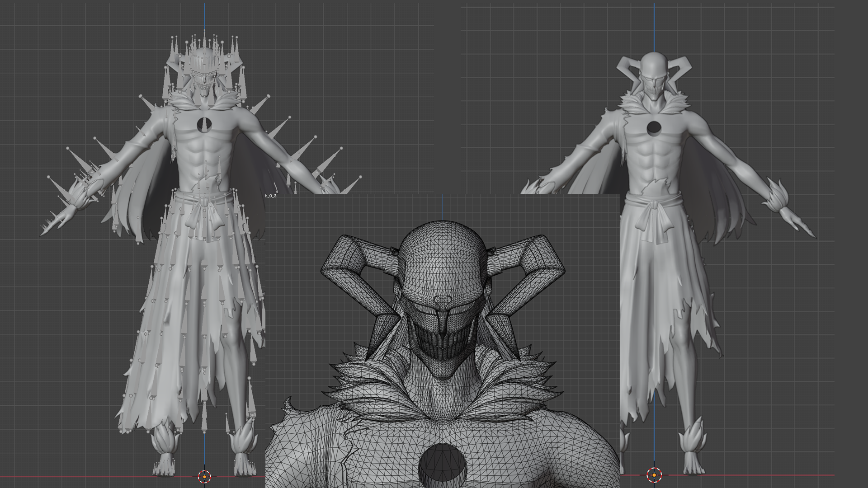Click the chest hole on the smooth right model
Viewport: 868px width, 488px height.
pyautogui.click(x=654, y=128)
